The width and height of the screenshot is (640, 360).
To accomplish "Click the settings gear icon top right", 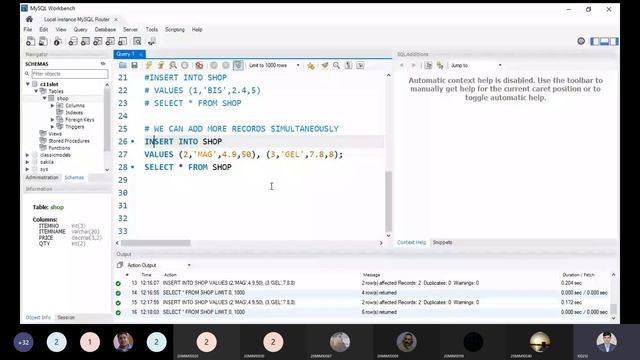I will coord(581,41).
